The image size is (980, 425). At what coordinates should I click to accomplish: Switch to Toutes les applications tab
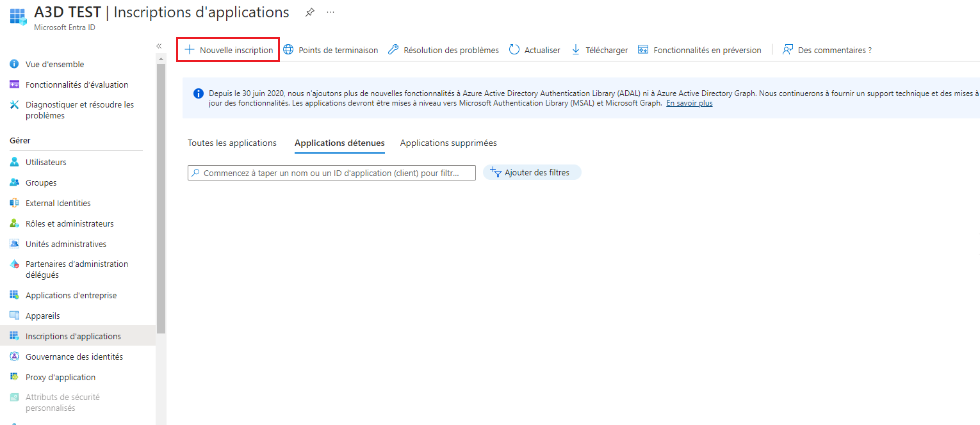[232, 143]
